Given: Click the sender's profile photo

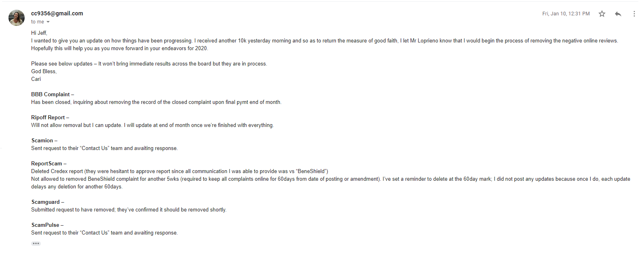Looking at the screenshot, I should pos(17,18).
